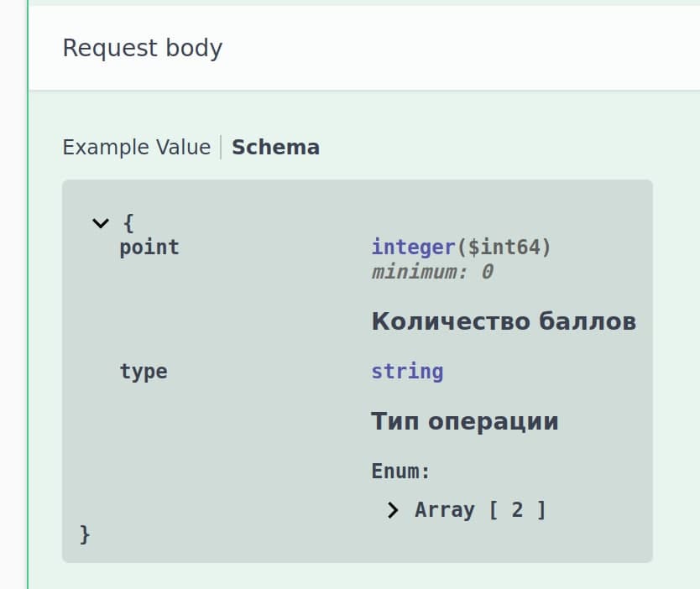The image size is (700, 589).
Task: Click the downward chevron next to the opening brace
Action: [101, 222]
